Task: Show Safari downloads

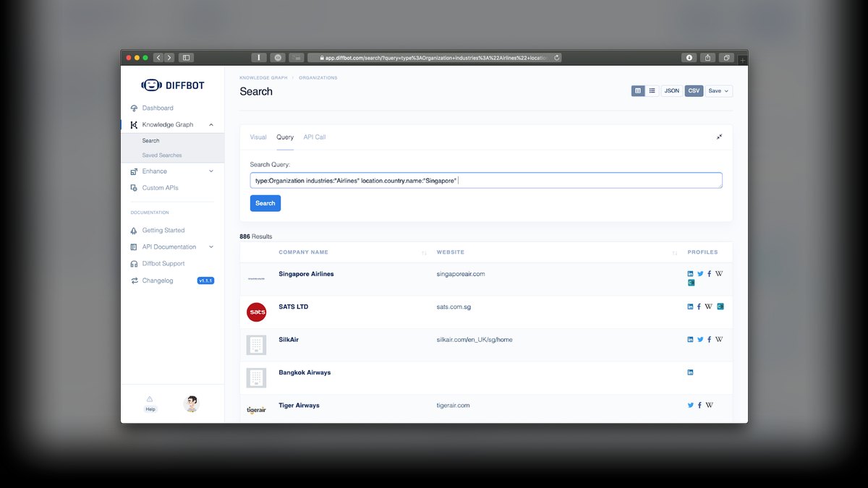Action: (689, 57)
